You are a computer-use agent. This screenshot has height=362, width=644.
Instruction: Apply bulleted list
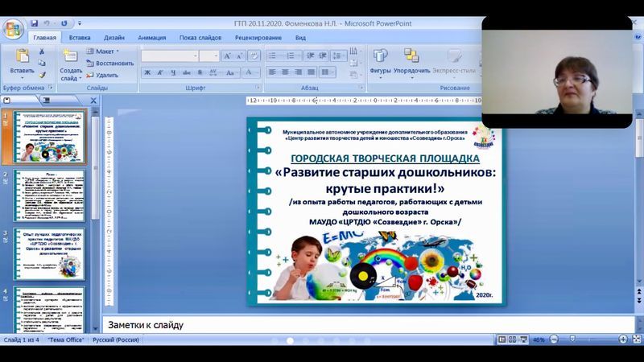click(x=273, y=56)
